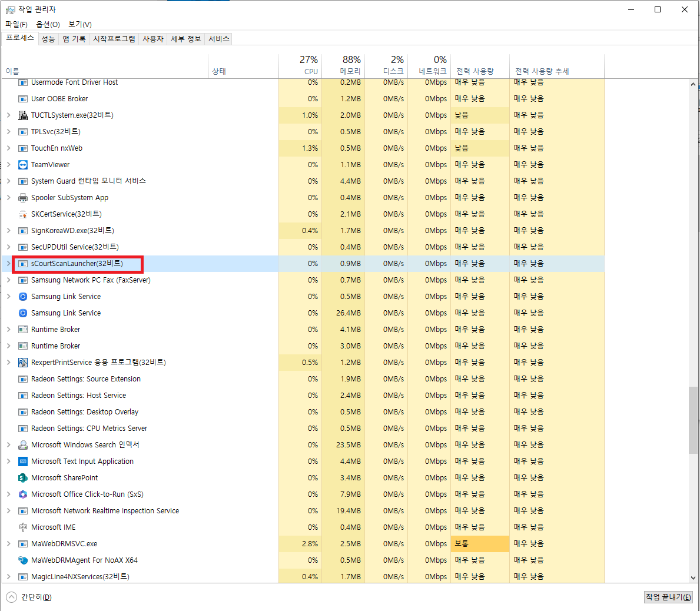
Task: Open the 파일(F) menu
Action: tap(16, 25)
